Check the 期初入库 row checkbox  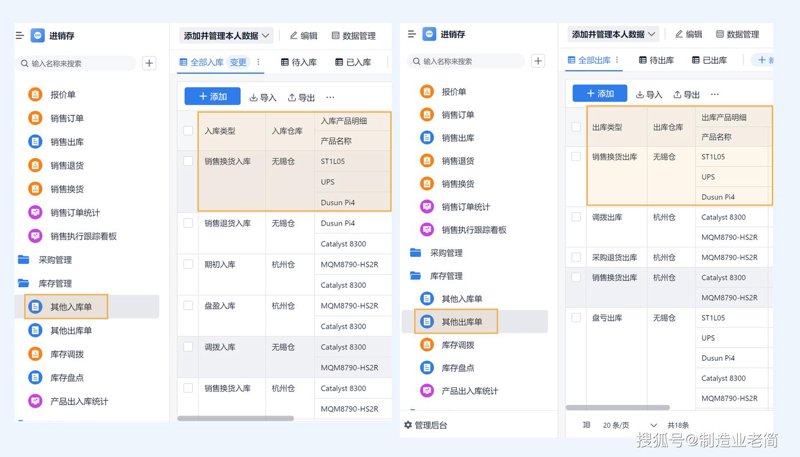coord(188,264)
